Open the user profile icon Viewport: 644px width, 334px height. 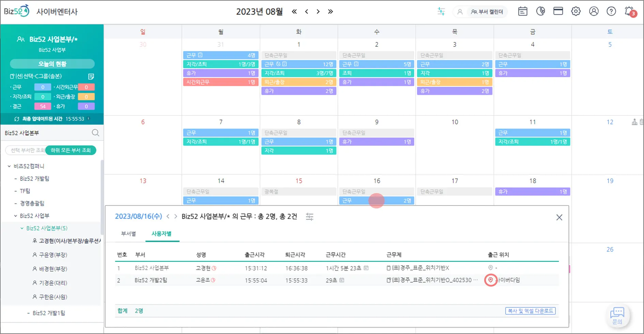coord(594,12)
